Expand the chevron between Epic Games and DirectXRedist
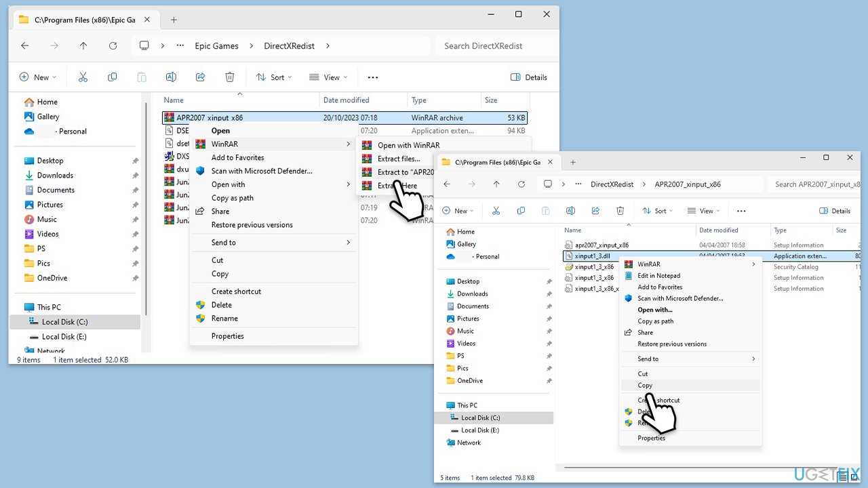This screenshot has height=488, width=868. [x=250, y=46]
